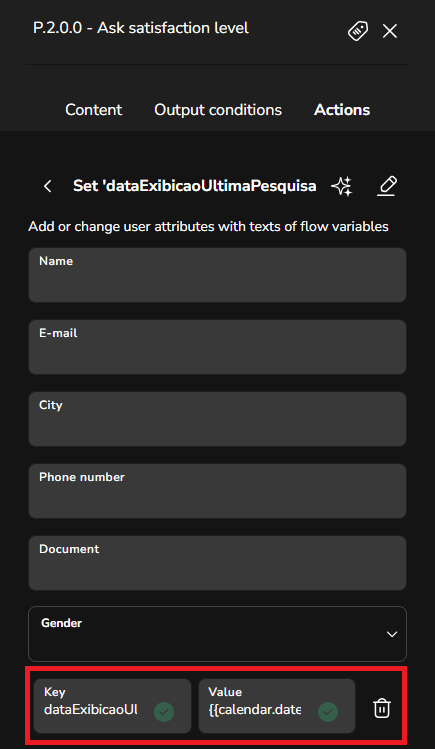The image size is (435, 749).
Task: Edit the Key field containing dataExibicaoUl
Action: (x=112, y=706)
